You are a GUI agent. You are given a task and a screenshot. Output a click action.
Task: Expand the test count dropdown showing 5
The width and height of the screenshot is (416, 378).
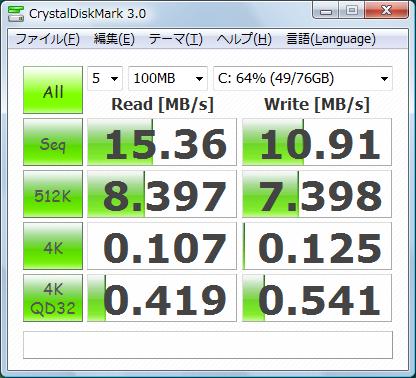pos(105,78)
